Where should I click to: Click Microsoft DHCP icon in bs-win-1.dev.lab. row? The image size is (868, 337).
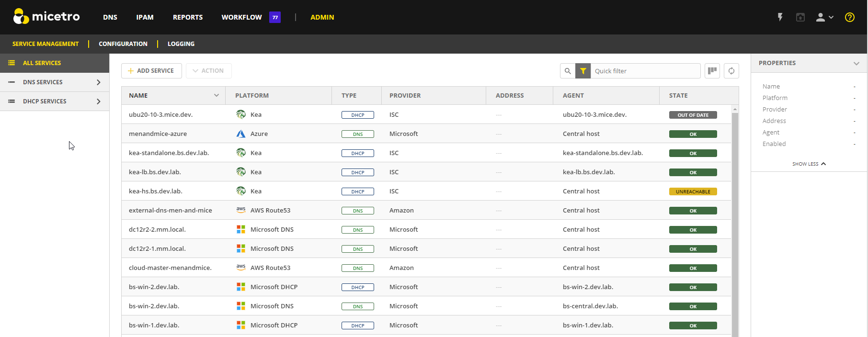[241, 325]
